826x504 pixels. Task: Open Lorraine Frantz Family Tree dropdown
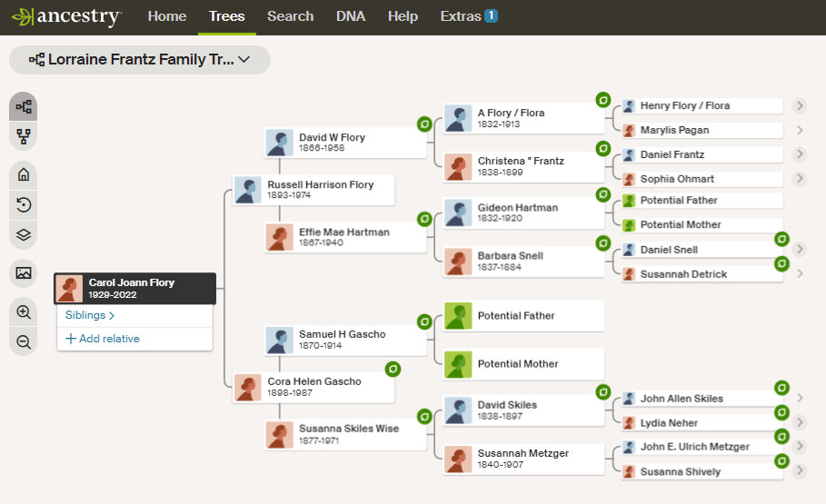click(140, 60)
